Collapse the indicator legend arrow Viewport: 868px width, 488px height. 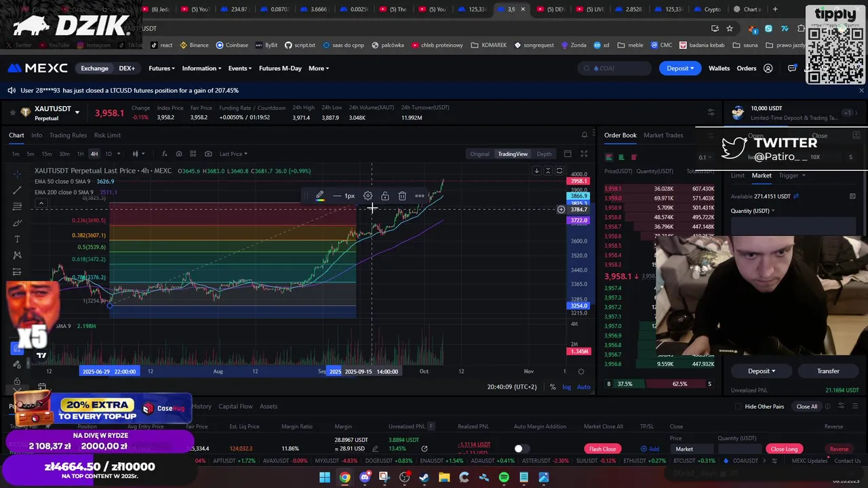coord(41,203)
